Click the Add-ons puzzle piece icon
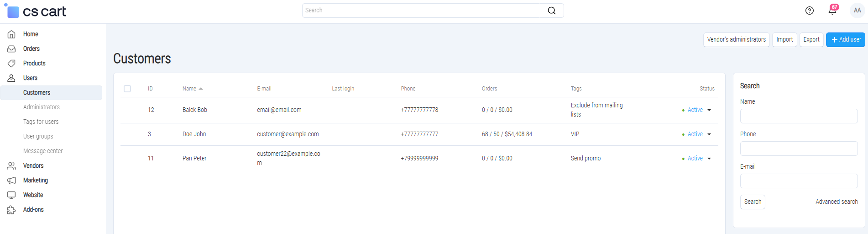 (x=11, y=210)
